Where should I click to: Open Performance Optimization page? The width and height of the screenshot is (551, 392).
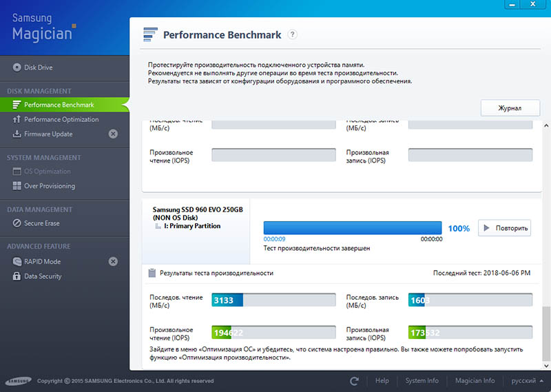pyautogui.click(x=61, y=119)
